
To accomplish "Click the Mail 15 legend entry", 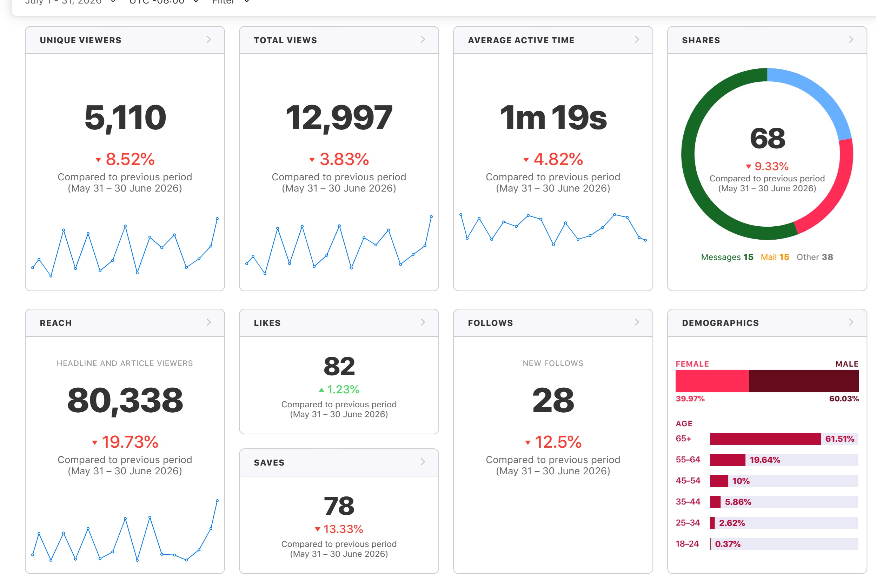I will pyautogui.click(x=775, y=257).
